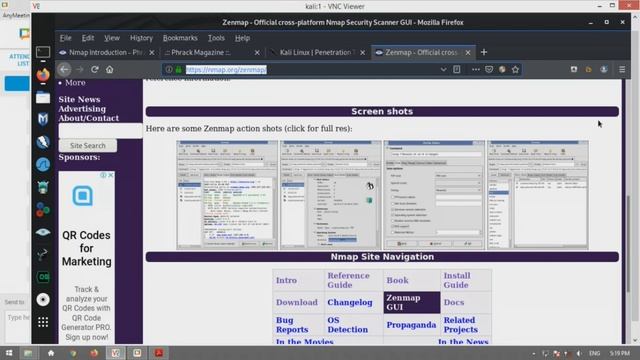Open VNC Viewer from the Windows taskbar
The image size is (640, 360).
pyautogui.click(x=116, y=353)
